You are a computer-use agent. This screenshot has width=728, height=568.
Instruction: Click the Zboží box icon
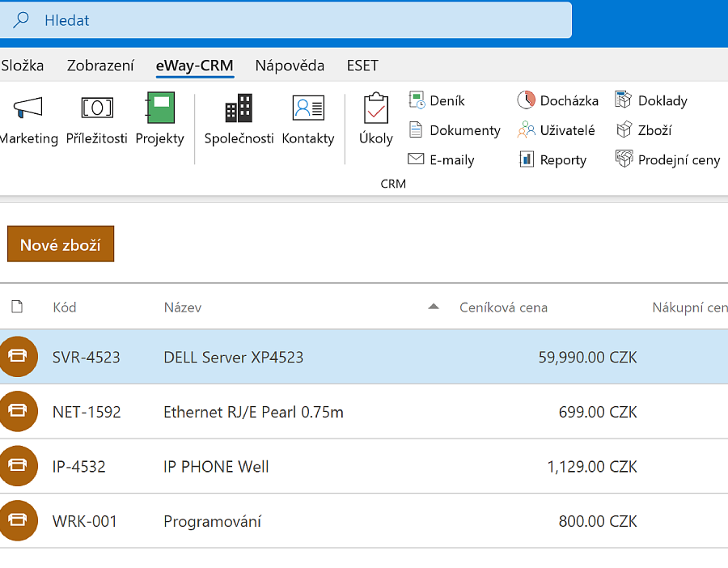[624, 129]
